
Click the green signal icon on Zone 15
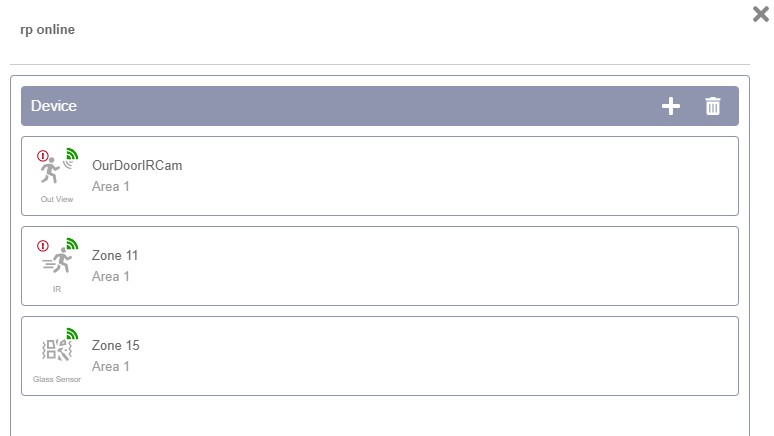pyautogui.click(x=71, y=334)
